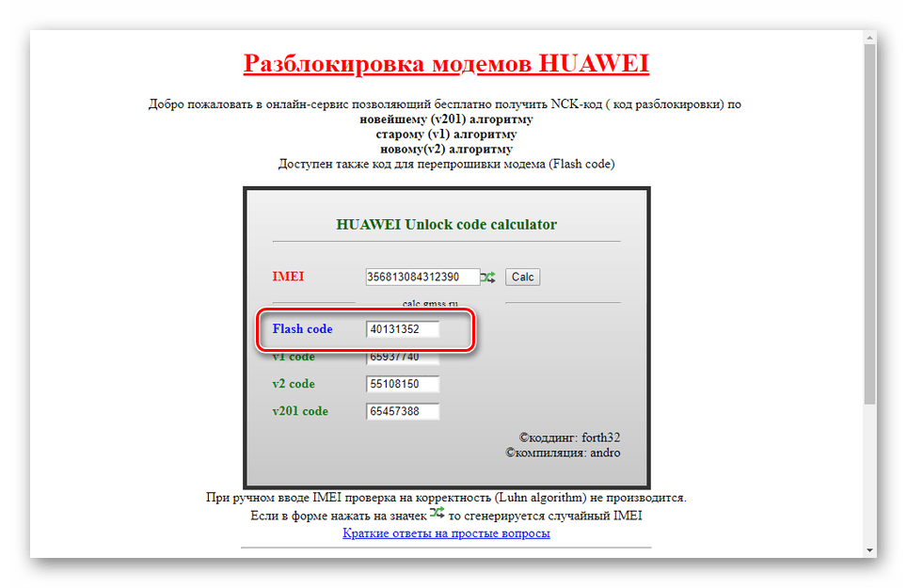Click the v201 code output field
The width and height of the screenshot is (907, 588).
(x=403, y=411)
